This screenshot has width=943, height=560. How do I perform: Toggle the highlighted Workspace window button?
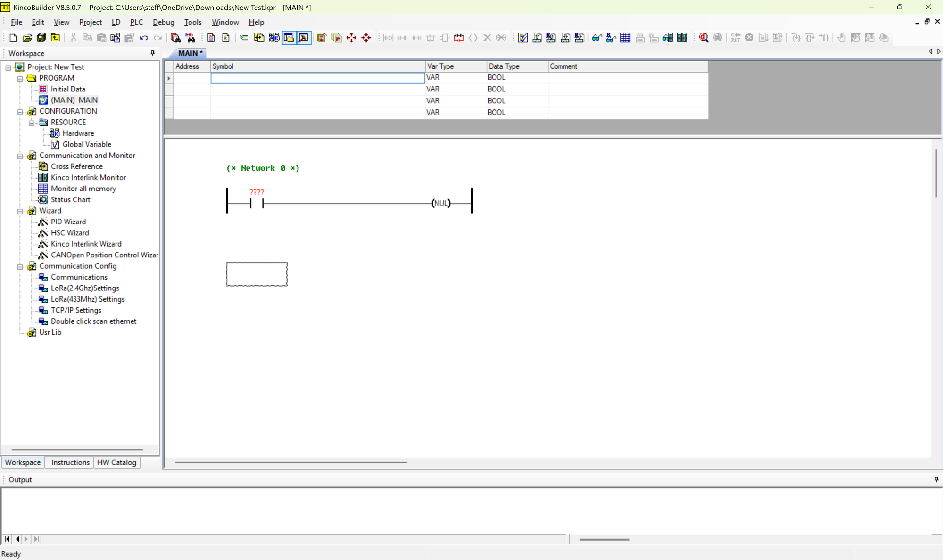click(x=289, y=38)
